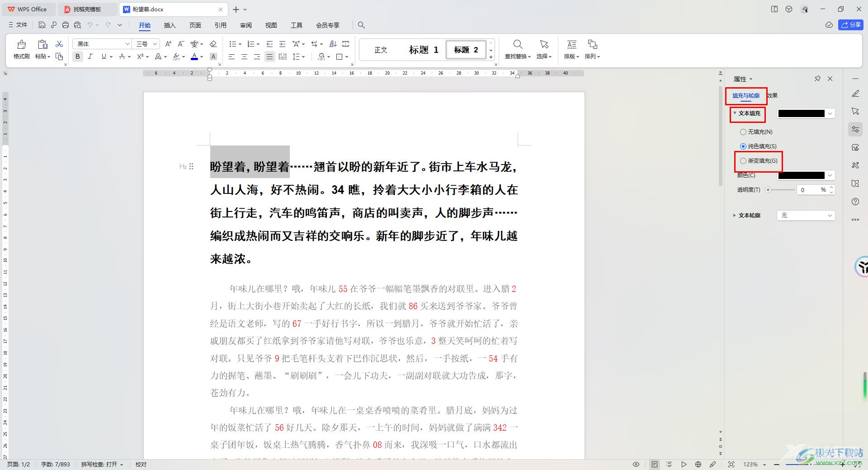
Task: Open the underline style dropdown arrow
Action: click(x=111, y=56)
